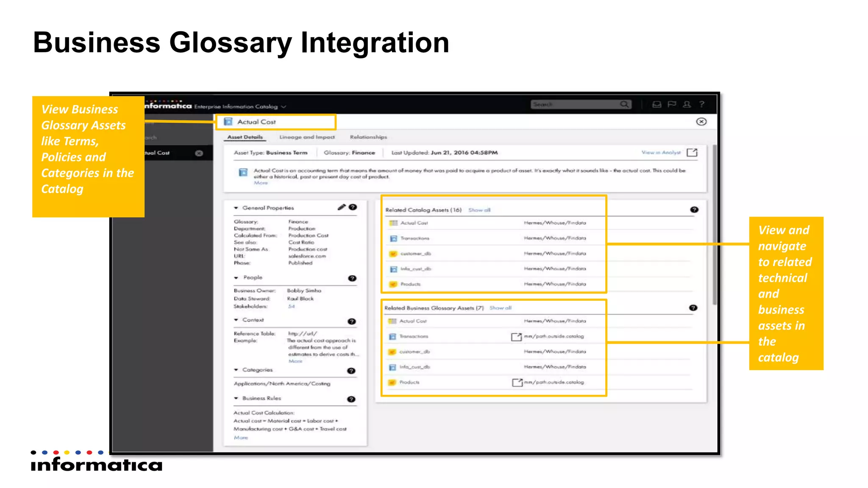Click the View in Analyst link
Screen dimensions: 868x488
[x=661, y=152]
